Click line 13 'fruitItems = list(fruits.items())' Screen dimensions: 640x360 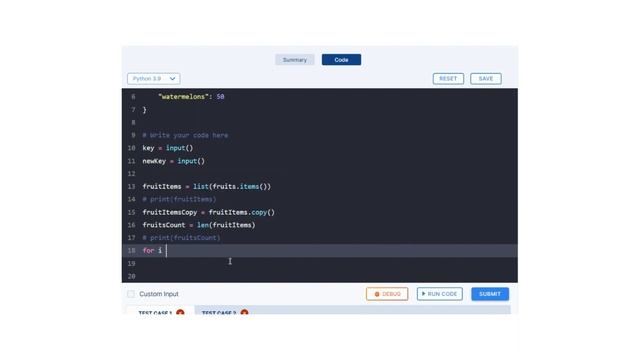click(x=207, y=187)
